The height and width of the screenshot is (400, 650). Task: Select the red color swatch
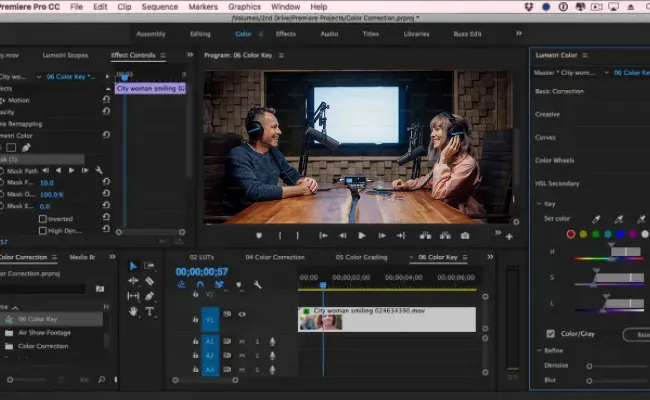570,234
